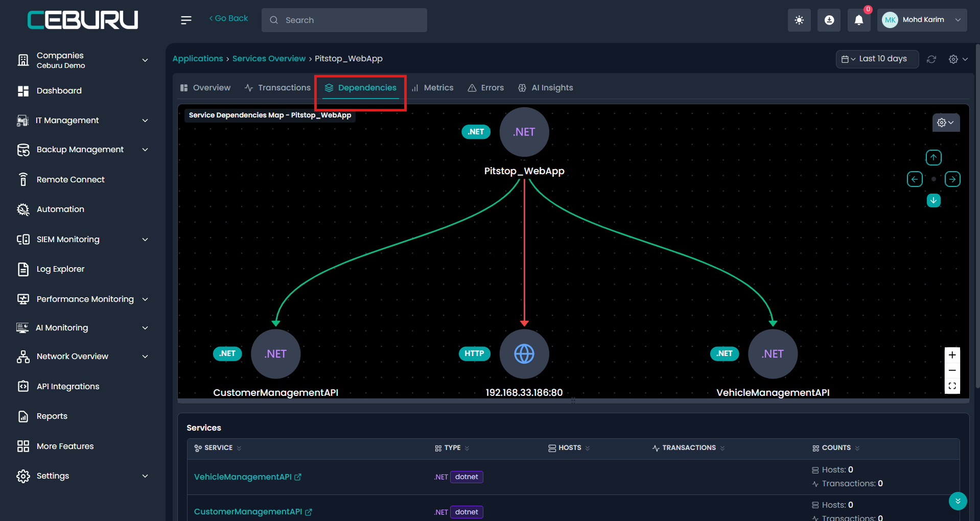
Task: Click the CEBURU logo
Action: (83, 20)
